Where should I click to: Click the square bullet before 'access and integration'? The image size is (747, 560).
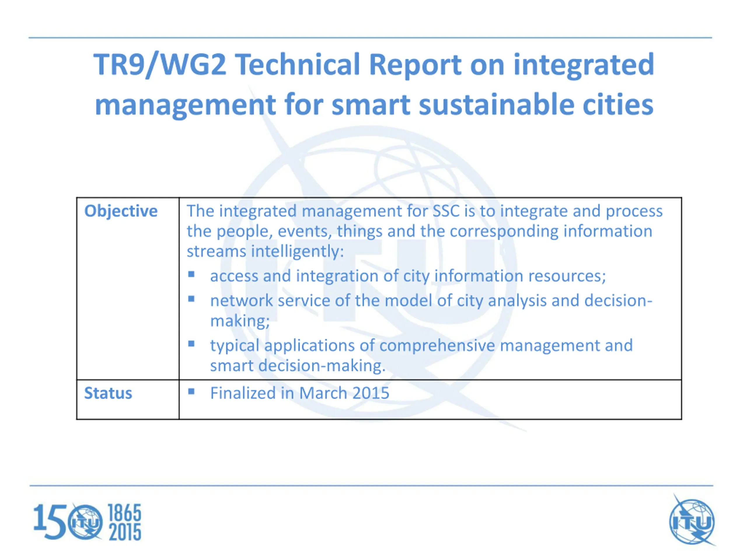pyautogui.click(x=191, y=274)
